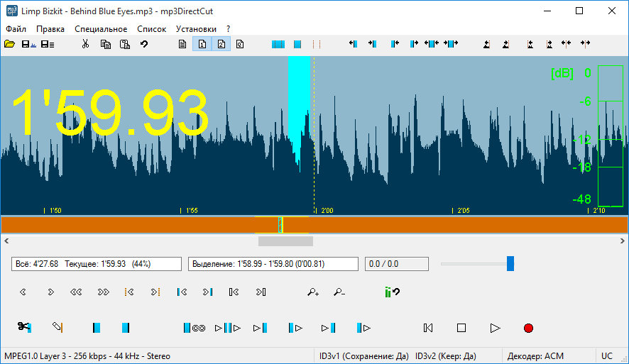Go to next cue, orange dashed right chevron
The image size is (629, 364).
(155, 292)
